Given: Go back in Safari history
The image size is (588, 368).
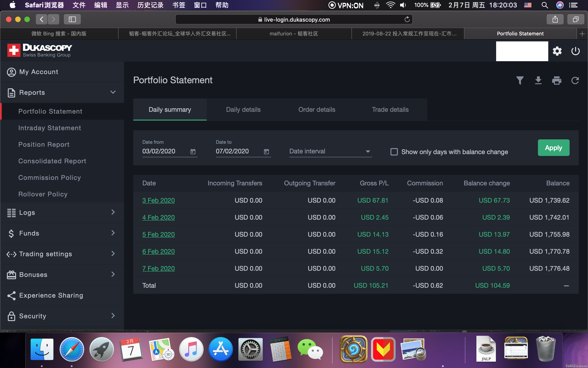Looking at the screenshot, I should point(42,19).
